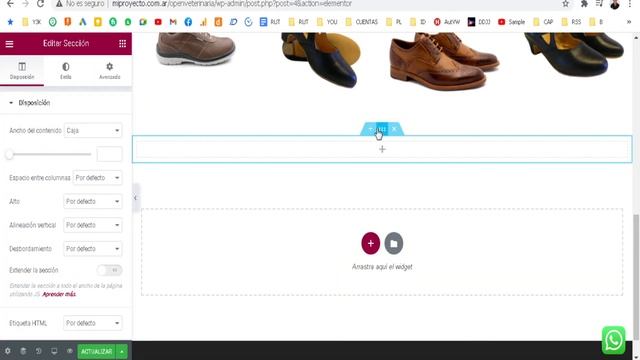640x360 pixels.
Task: Open the YOU bookmark folder
Action: point(327,22)
